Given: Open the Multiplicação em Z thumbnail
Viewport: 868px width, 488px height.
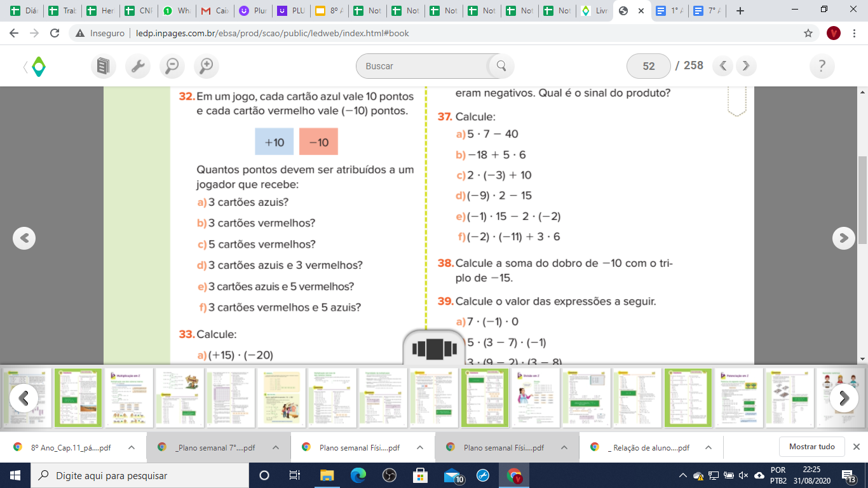Looking at the screenshot, I should coord(130,398).
